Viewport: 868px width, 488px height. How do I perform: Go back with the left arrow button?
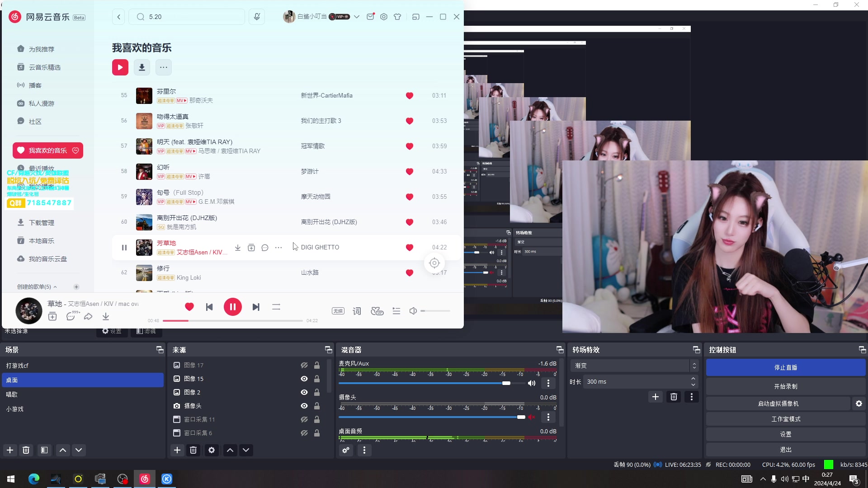[x=118, y=17]
